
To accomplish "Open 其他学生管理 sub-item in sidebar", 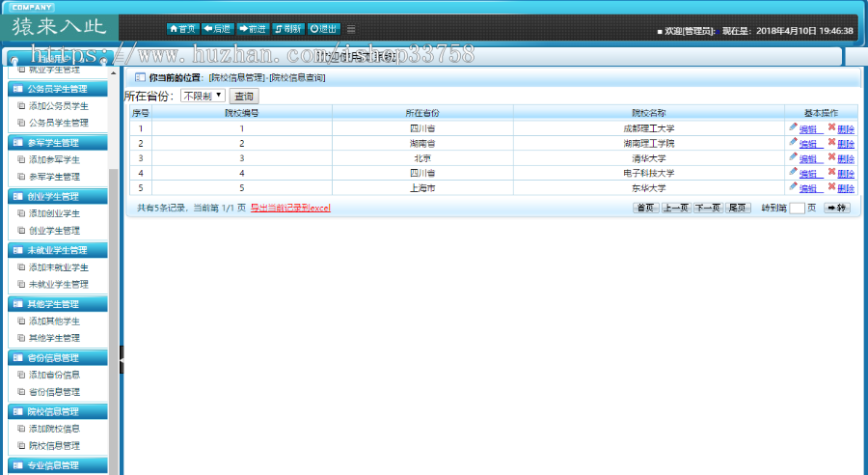I will click(54, 338).
